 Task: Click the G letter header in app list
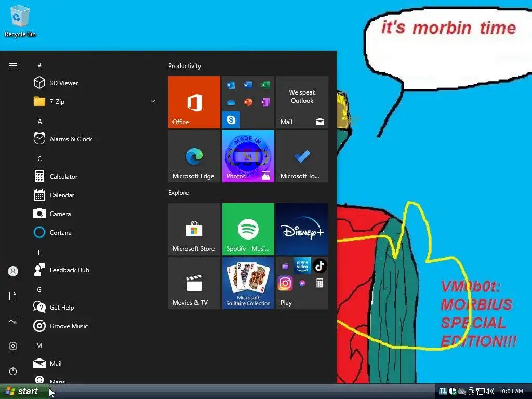coord(39,290)
